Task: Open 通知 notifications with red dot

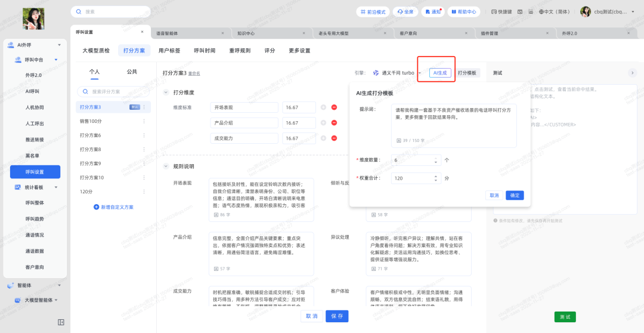Action: (432, 12)
